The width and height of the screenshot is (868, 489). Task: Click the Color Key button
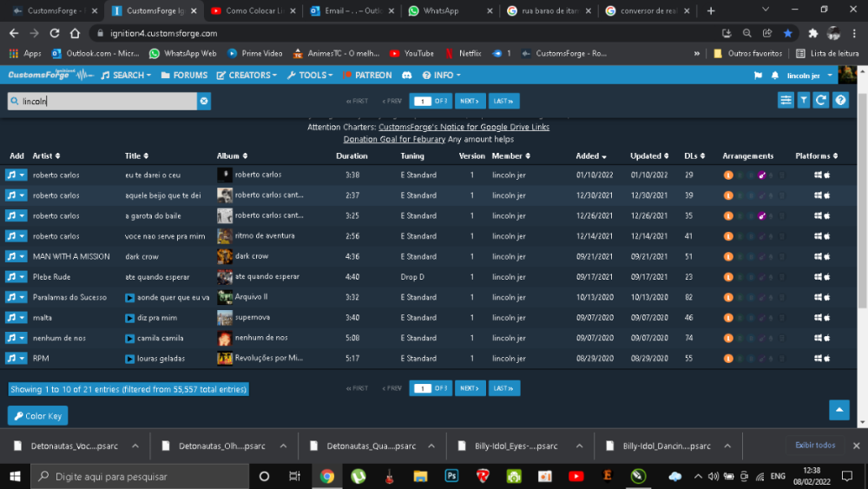[37, 416]
